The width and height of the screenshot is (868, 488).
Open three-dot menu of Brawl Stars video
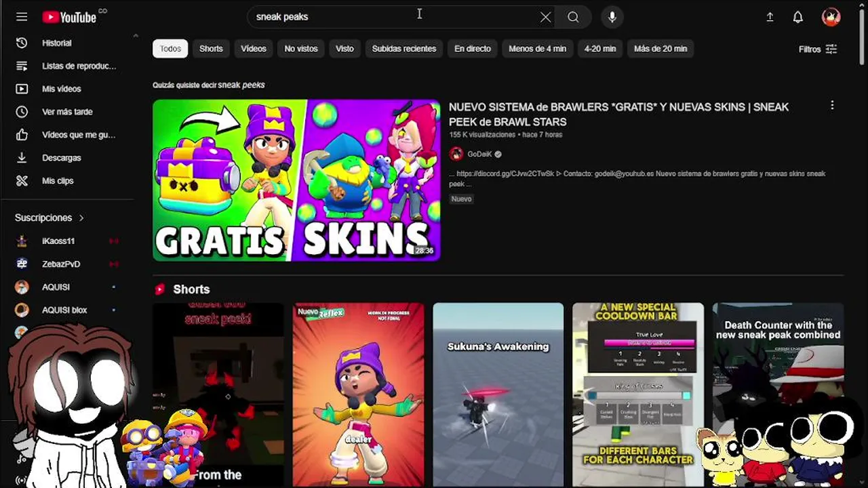[832, 106]
